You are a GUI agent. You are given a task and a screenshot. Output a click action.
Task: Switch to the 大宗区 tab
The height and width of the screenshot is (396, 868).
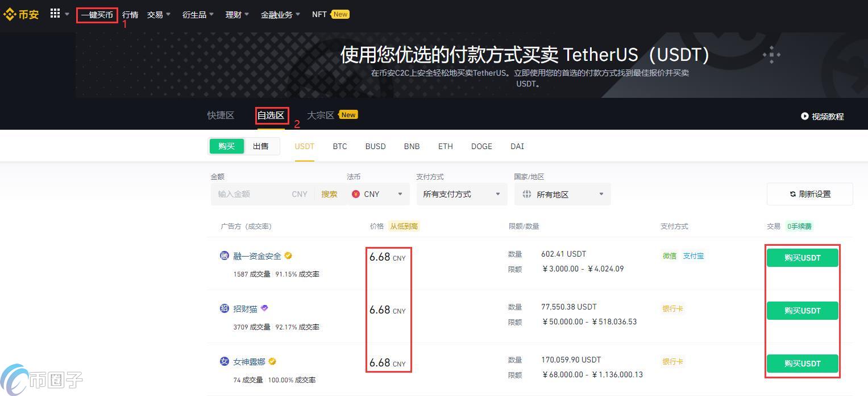[319, 115]
